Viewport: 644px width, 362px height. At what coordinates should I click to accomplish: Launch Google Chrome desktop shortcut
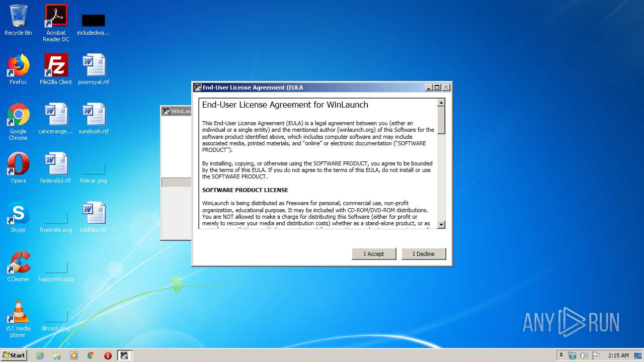tap(18, 122)
